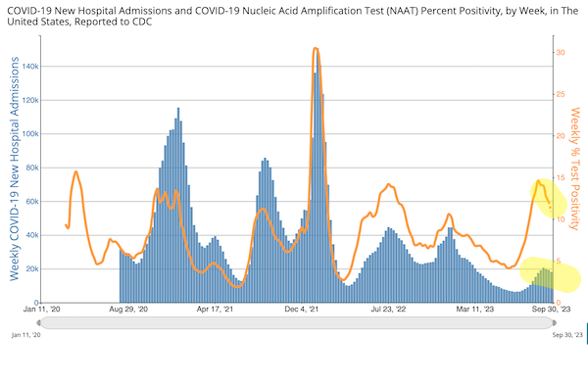Click the chart title text at the top
Screen dimensions: 588x386
292,16
